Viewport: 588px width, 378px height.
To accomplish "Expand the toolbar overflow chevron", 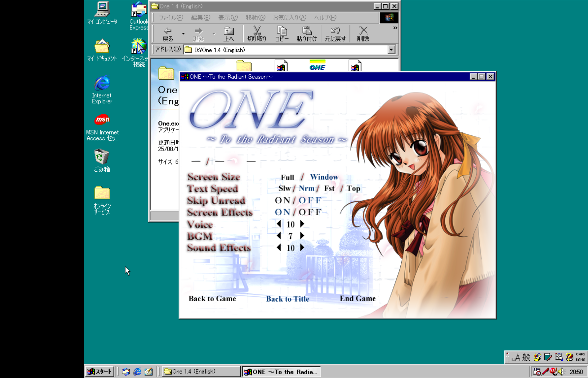I will click(395, 28).
